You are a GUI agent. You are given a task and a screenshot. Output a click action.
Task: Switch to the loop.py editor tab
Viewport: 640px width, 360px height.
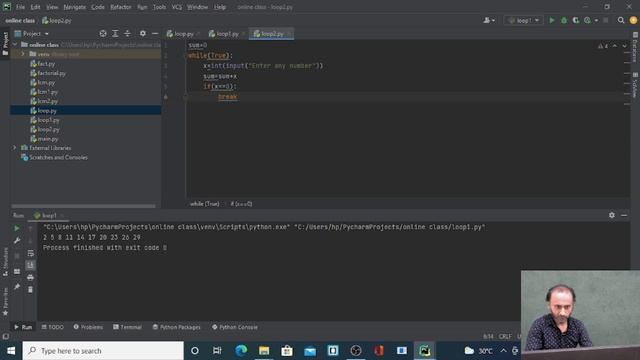[x=182, y=33]
